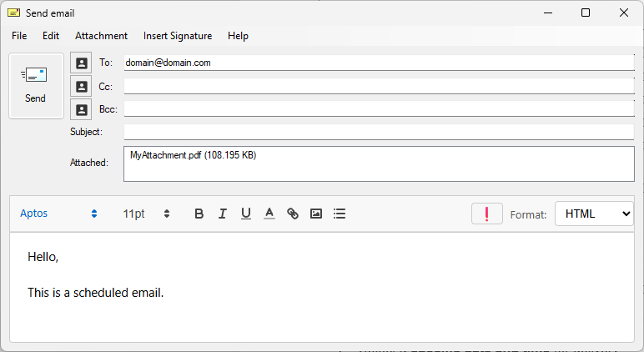
Task: Open the File menu
Action: [x=19, y=36]
